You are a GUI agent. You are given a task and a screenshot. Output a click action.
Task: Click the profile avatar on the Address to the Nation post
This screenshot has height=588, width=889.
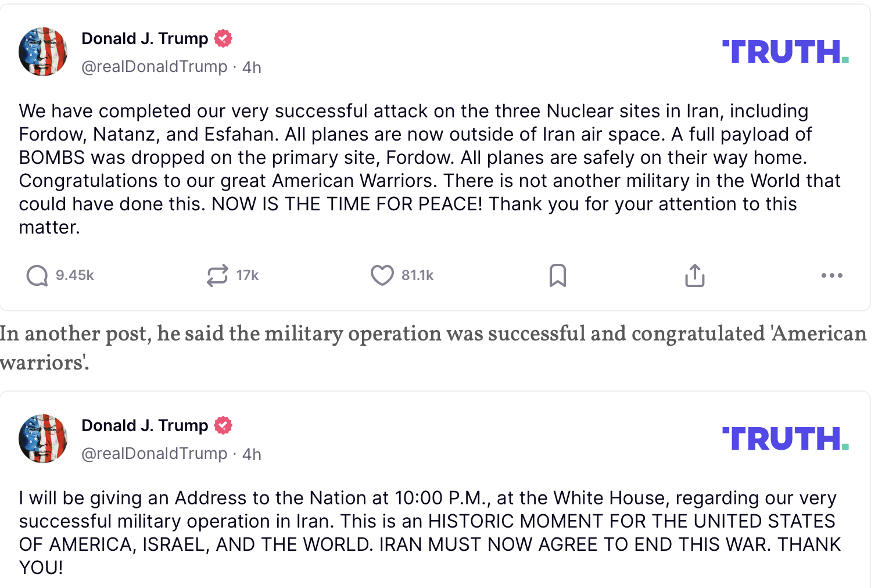click(43, 439)
